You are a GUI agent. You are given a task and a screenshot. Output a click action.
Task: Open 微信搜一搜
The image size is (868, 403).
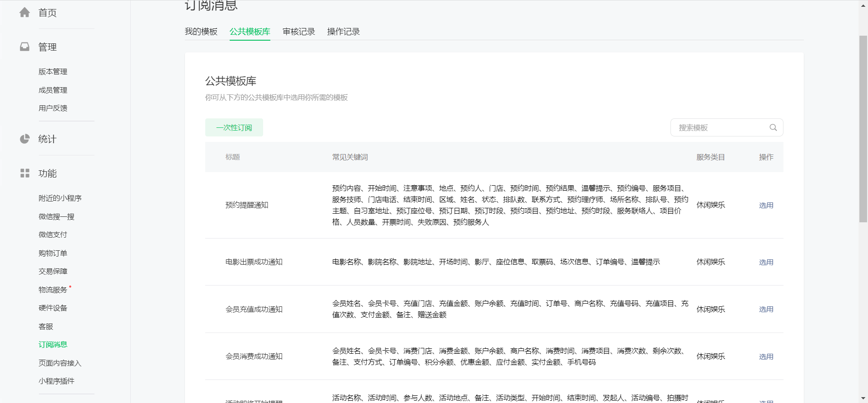57,216
